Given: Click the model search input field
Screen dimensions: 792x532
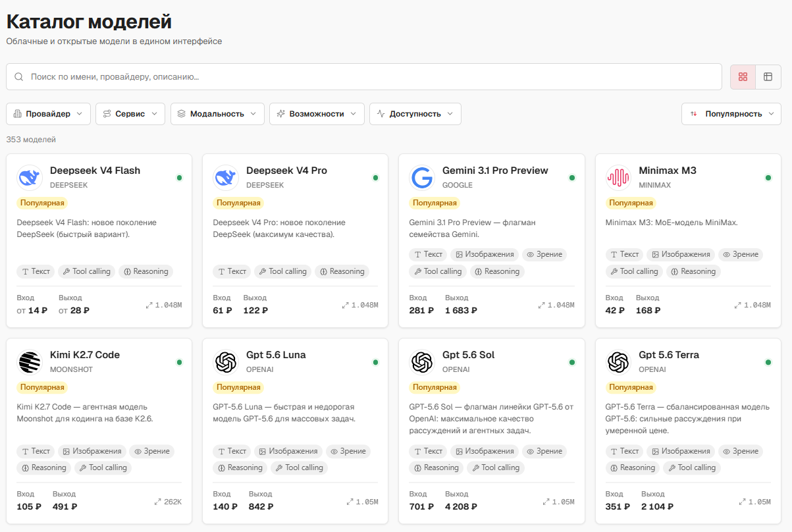Looking at the screenshot, I should (364, 77).
